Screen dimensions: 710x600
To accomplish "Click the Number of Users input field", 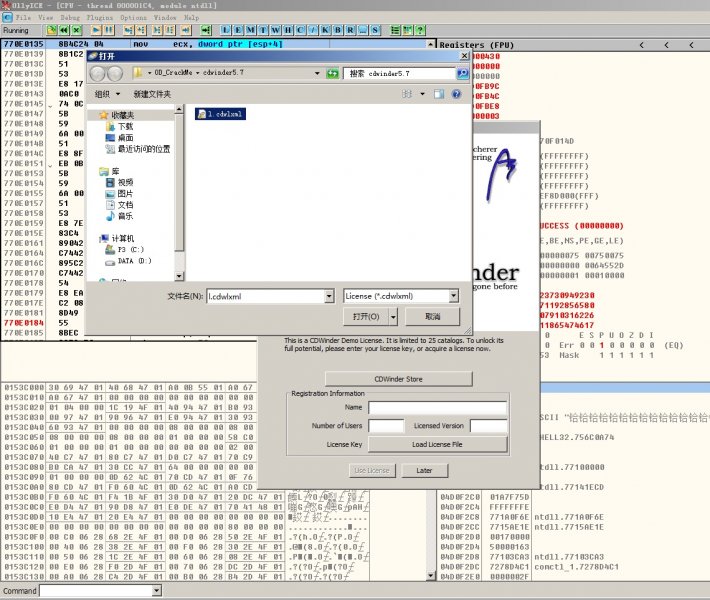I will pyautogui.click(x=386, y=426).
